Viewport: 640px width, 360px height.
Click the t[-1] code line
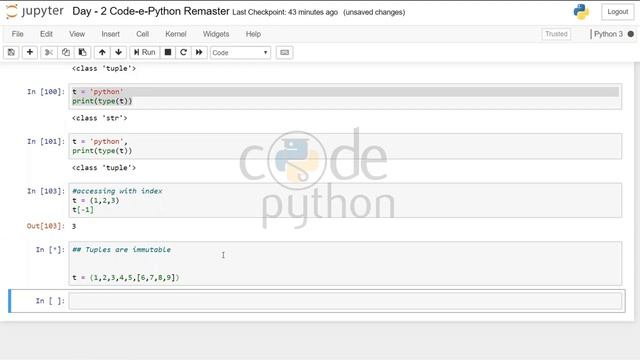click(83, 210)
